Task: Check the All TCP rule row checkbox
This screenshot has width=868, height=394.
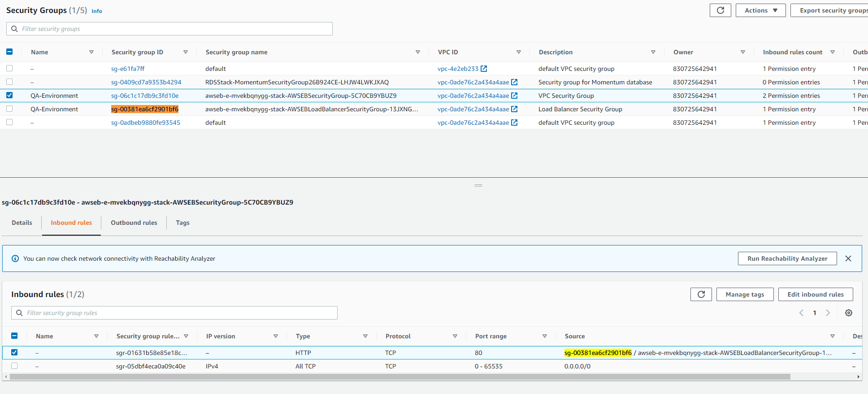Action: (x=14, y=366)
